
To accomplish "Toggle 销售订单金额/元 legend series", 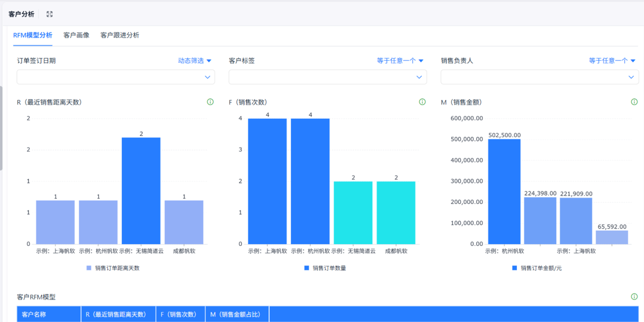I will click(537, 268).
